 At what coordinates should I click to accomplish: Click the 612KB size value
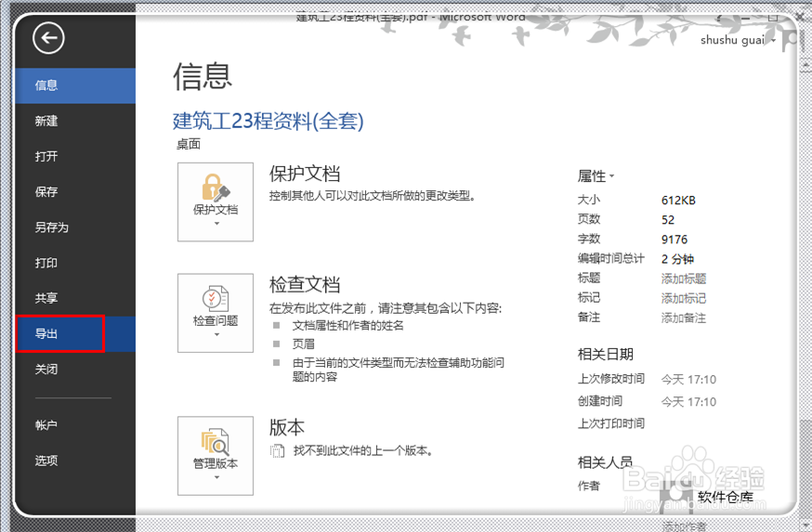tap(678, 201)
